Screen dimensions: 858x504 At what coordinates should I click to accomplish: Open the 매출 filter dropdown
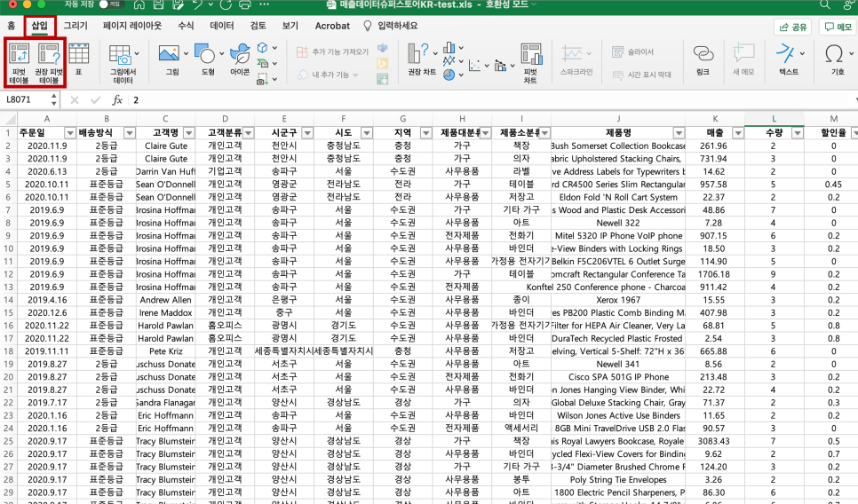[738, 133]
